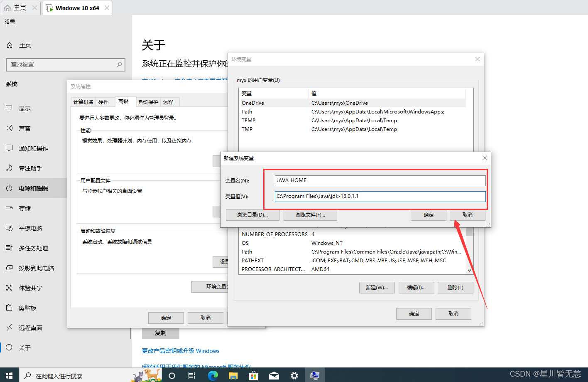This screenshot has height=382, width=588.
Task: Click 编辑(I)... under system variables
Action: click(x=416, y=288)
